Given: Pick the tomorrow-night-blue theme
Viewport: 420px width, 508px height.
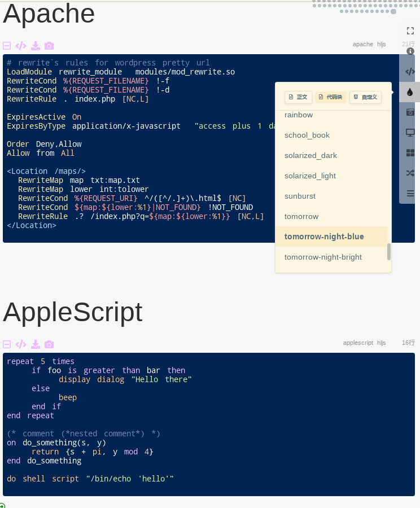Looking at the screenshot, I should click(x=331, y=237).
